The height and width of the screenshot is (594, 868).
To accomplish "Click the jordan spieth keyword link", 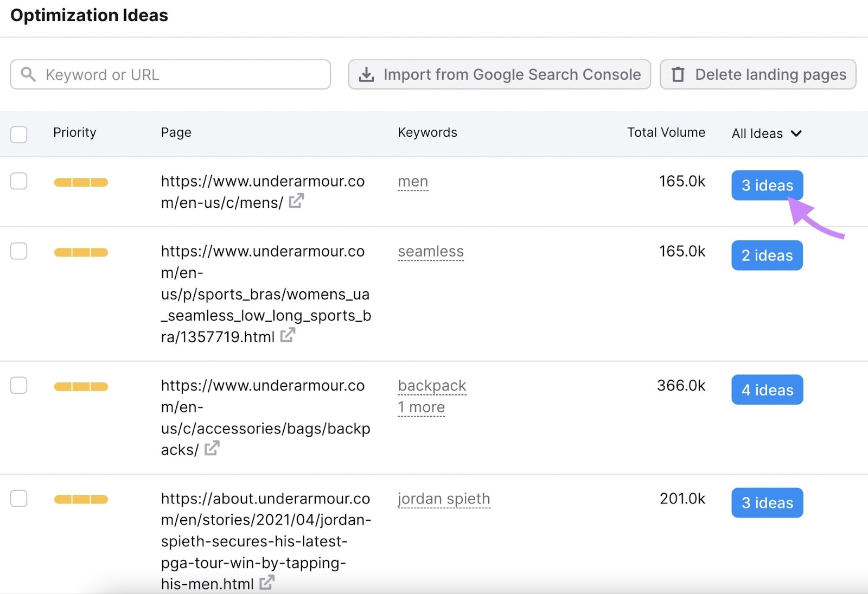I will [444, 499].
